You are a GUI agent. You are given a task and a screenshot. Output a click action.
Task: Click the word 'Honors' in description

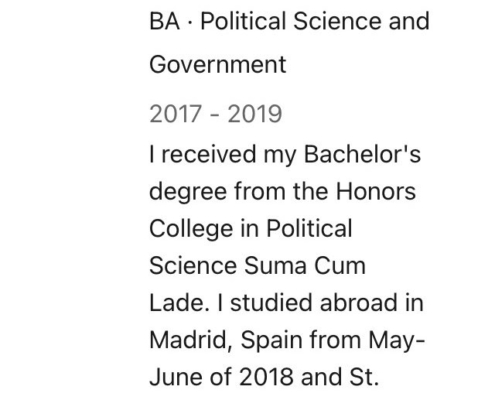[376, 191]
